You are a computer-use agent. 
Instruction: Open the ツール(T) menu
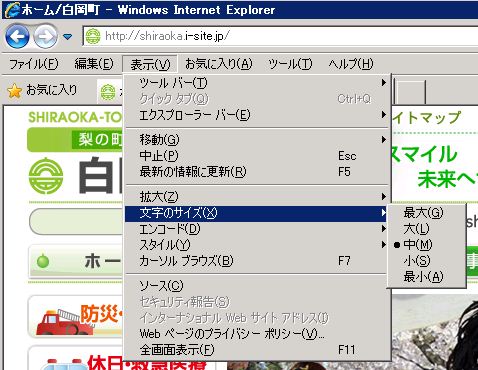(290, 64)
